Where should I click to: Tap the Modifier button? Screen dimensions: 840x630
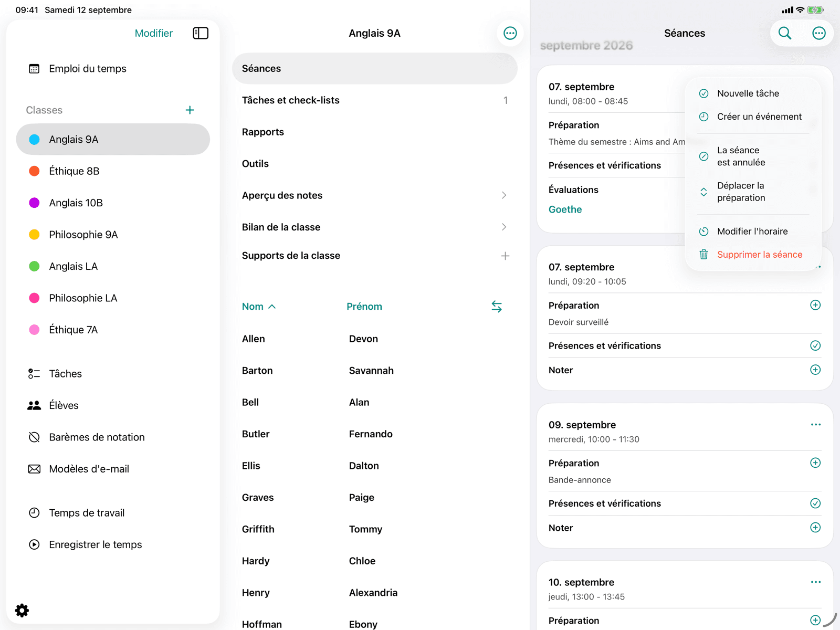(153, 33)
